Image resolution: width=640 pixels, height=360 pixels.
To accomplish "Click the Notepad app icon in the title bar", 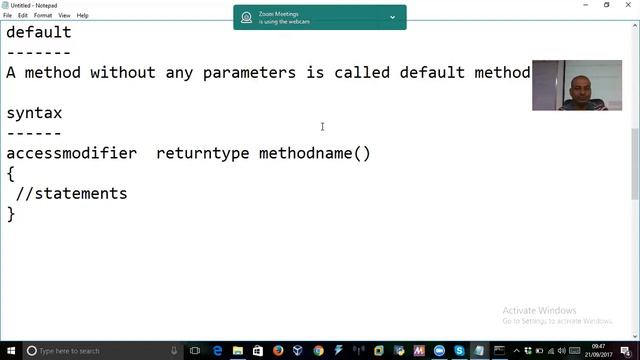I will [x=5, y=5].
